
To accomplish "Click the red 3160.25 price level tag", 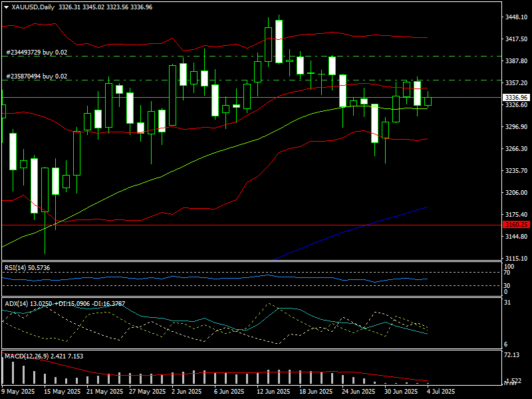I will coord(516,225).
